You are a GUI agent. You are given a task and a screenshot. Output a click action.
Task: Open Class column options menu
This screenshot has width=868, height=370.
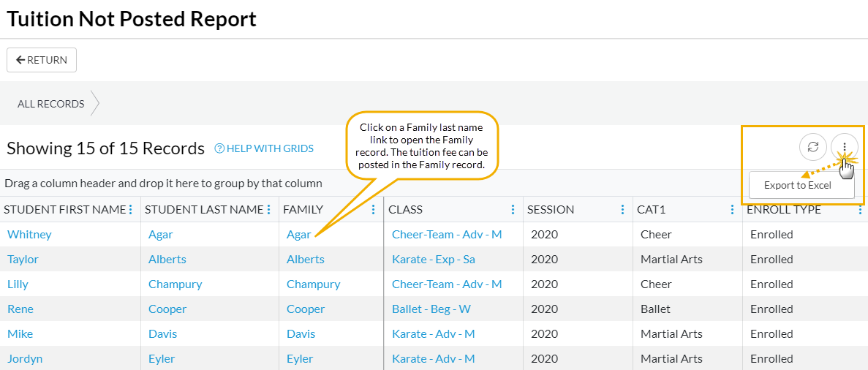[513, 210]
